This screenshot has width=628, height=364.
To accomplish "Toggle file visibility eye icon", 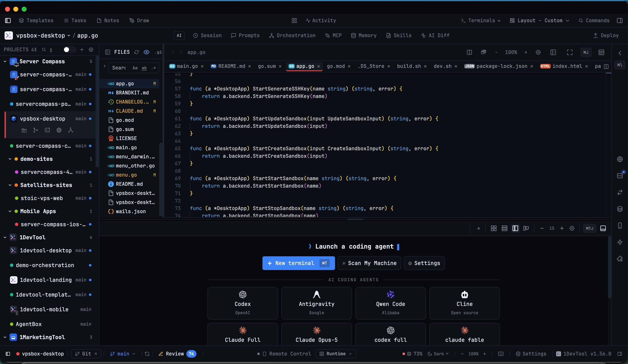I will coord(147,52).
